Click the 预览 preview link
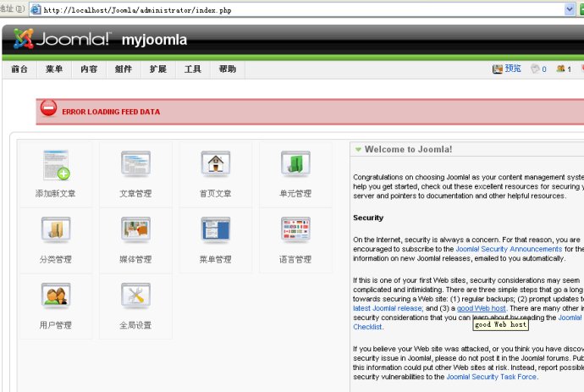 tap(513, 69)
